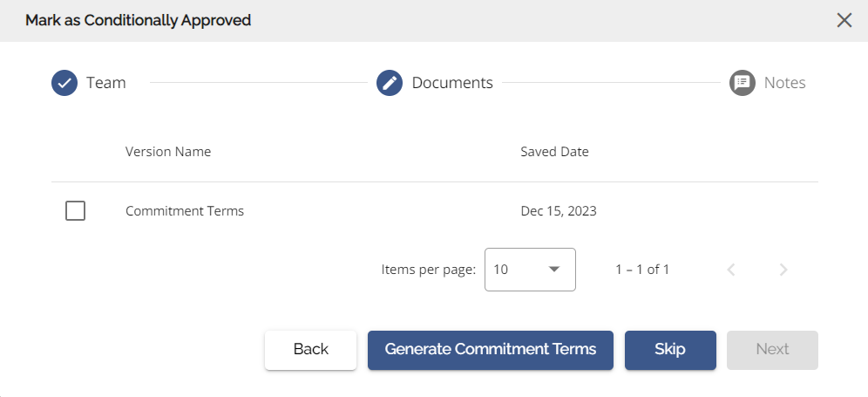Click the Notes step chat bubble icon
Image resolution: width=868 pixels, height=397 pixels.
pos(743,83)
